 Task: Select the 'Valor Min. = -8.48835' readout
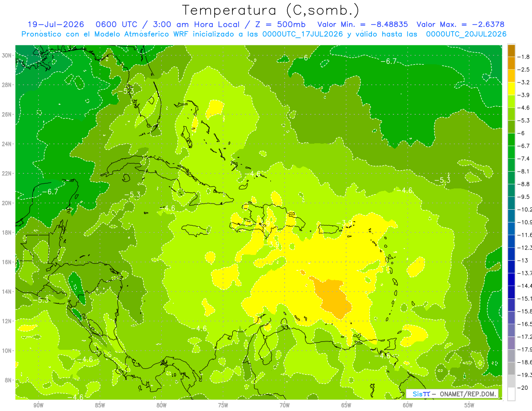tap(363, 24)
